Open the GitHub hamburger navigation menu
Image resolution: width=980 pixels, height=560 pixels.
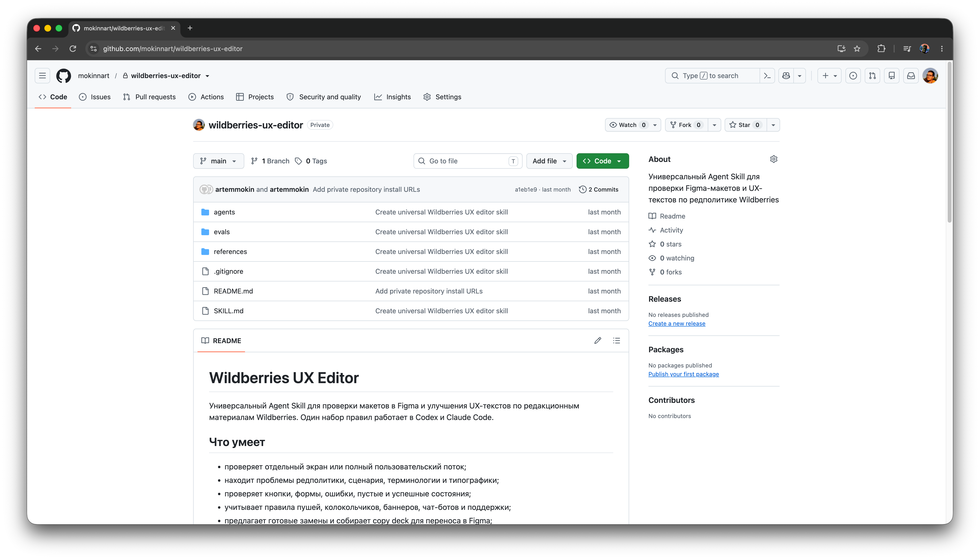pos(42,76)
